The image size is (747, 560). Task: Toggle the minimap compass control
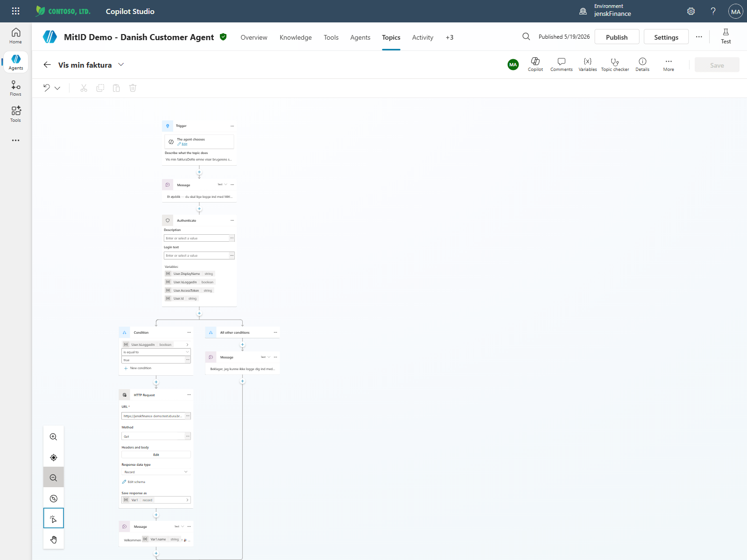(54, 498)
